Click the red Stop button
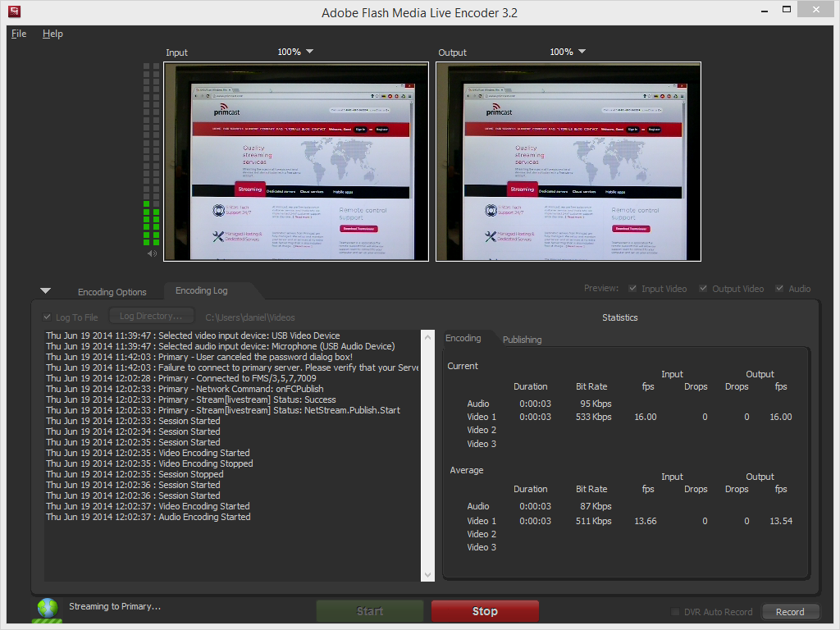Viewport: 840px width, 630px height. [x=485, y=611]
